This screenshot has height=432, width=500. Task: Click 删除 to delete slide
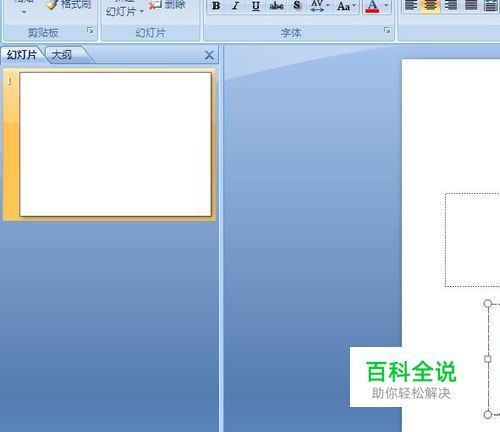point(168,5)
